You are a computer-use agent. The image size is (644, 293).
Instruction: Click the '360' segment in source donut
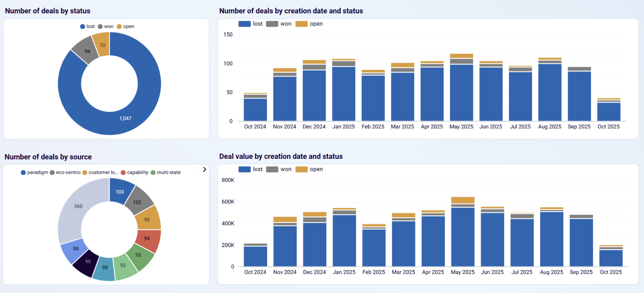[78, 206]
